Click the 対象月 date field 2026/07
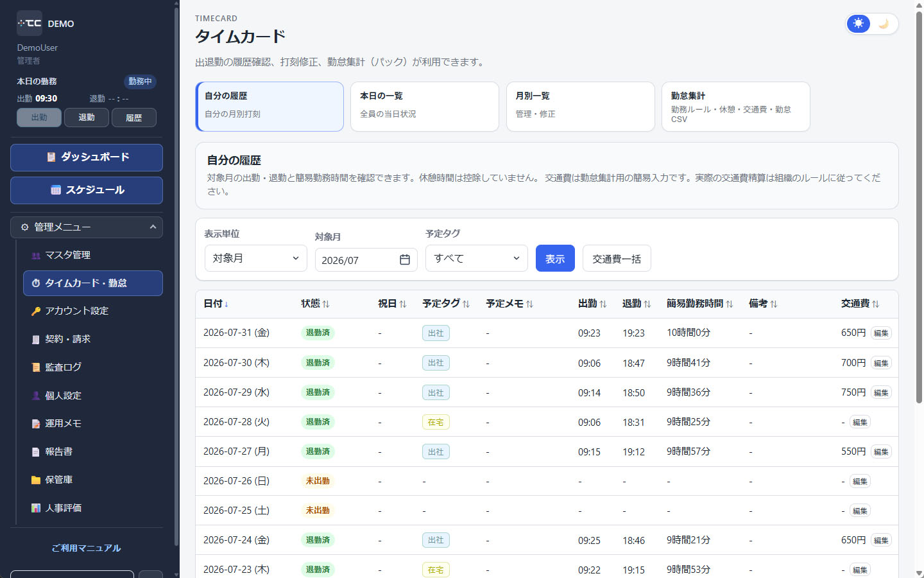This screenshot has height=578, width=924. tap(366, 260)
